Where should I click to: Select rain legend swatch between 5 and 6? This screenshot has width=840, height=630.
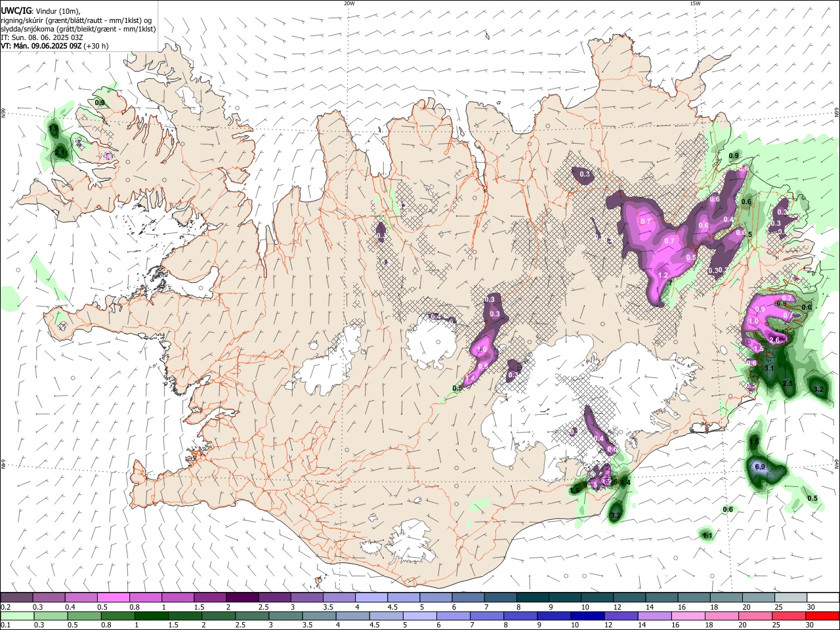(419, 616)
